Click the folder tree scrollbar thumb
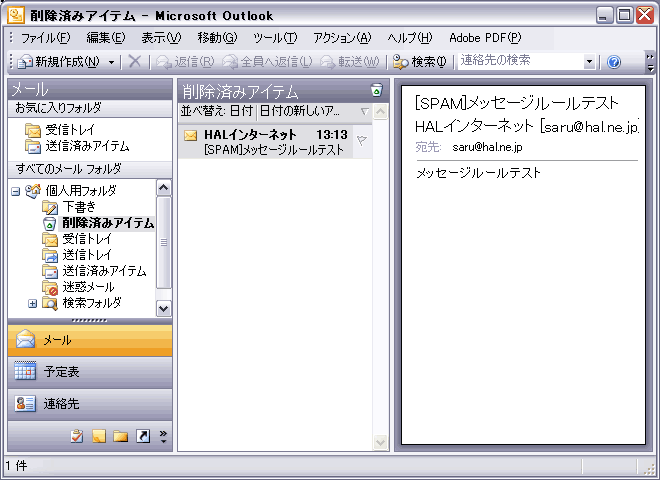660x480 pixels. [163, 243]
